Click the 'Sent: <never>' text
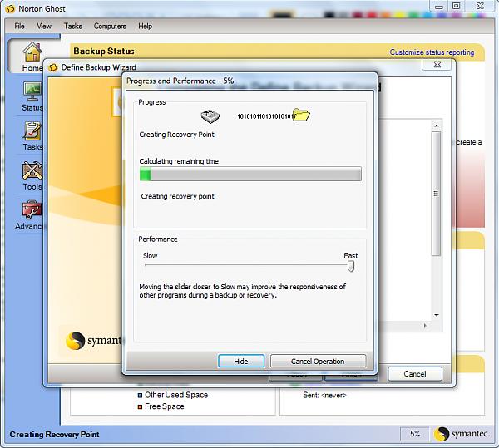 (x=324, y=395)
